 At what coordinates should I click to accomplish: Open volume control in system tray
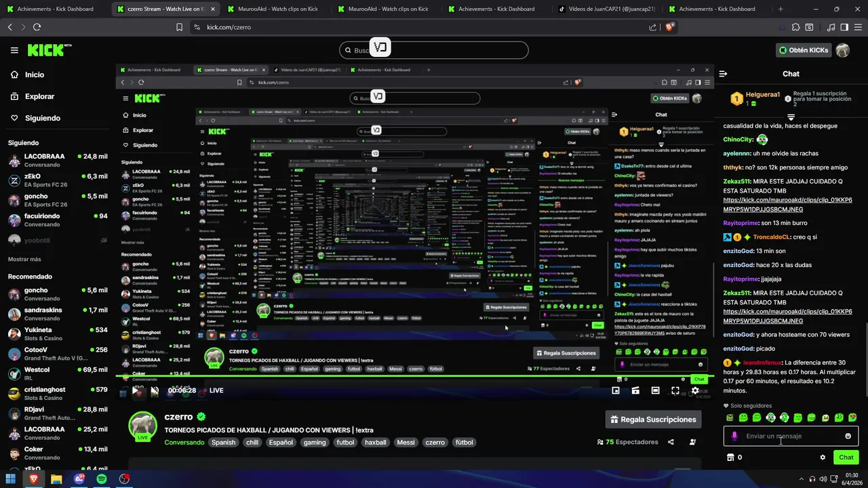coord(823,479)
